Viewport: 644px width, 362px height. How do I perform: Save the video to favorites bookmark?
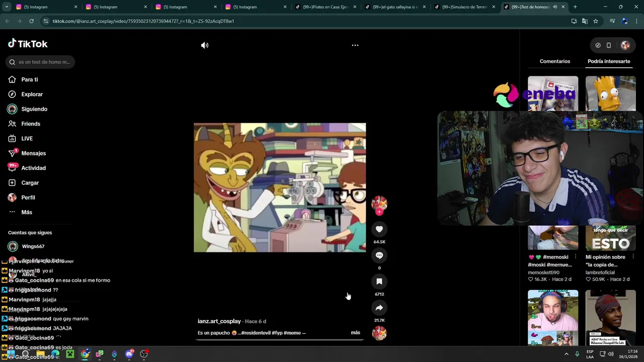[x=379, y=282]
